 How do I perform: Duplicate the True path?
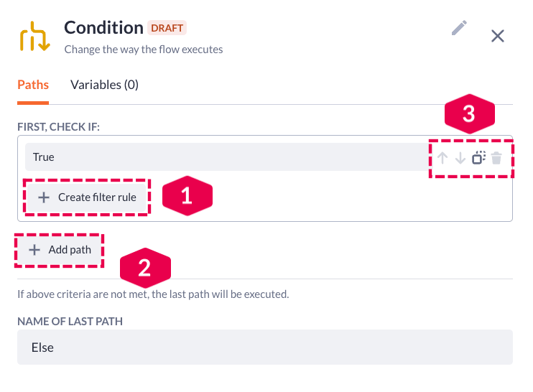[x=479, y=158]
